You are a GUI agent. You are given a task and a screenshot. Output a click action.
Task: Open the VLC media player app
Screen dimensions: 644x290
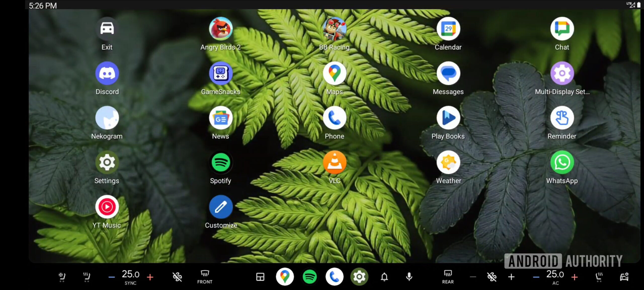334,163
